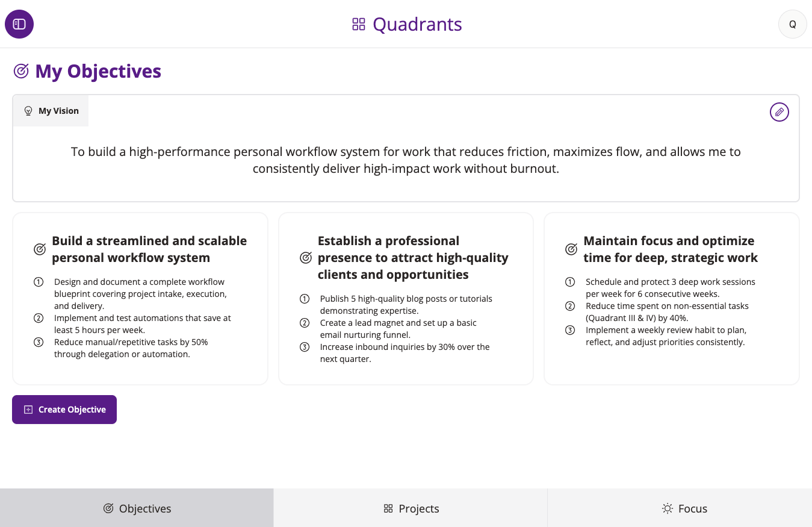The image size is (812, 527).
Task: Click the My Vision lightbulb icon
Action: pos(28,111)
